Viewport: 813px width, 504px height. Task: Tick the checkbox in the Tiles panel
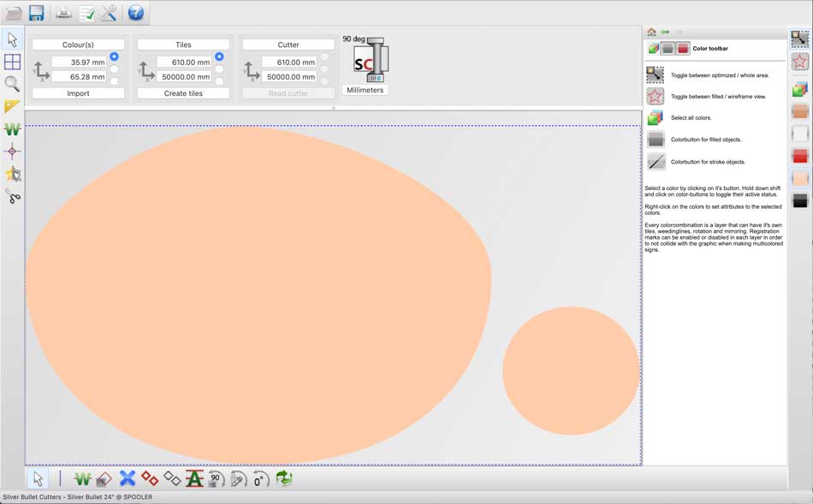(219, 81)
